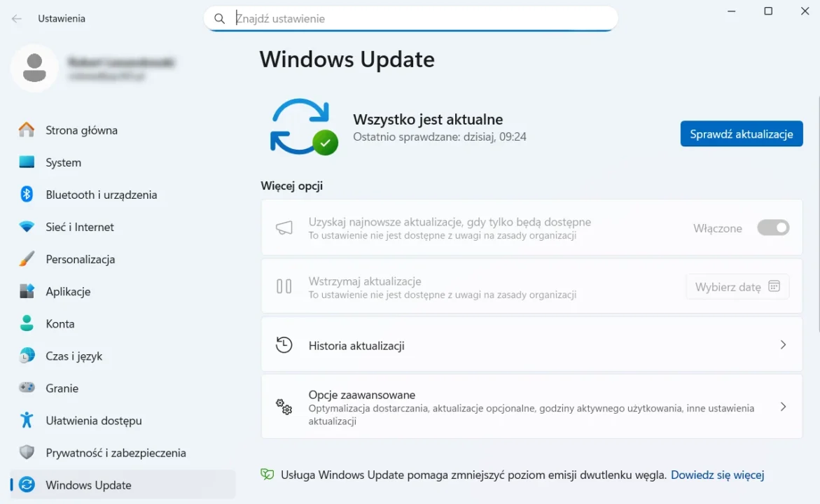Go to Czas i język
This screenshot has width=820, height=504.
click(123, 356)
